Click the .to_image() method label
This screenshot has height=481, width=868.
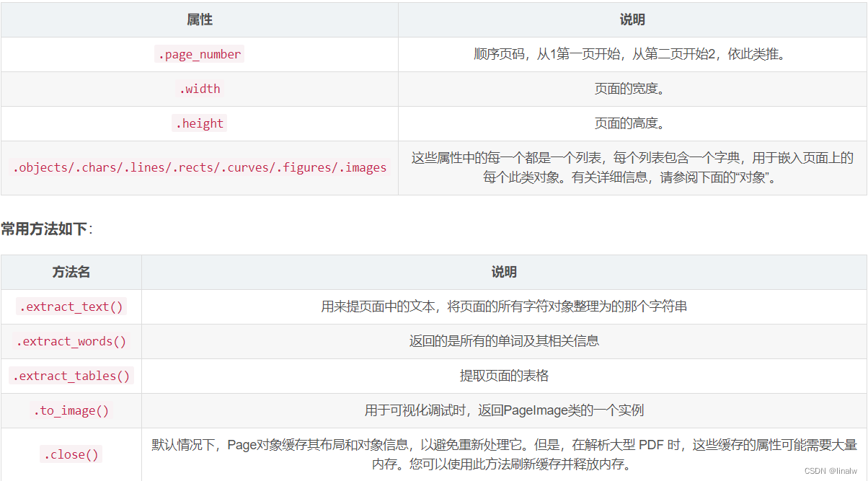(x=71, y=410)
